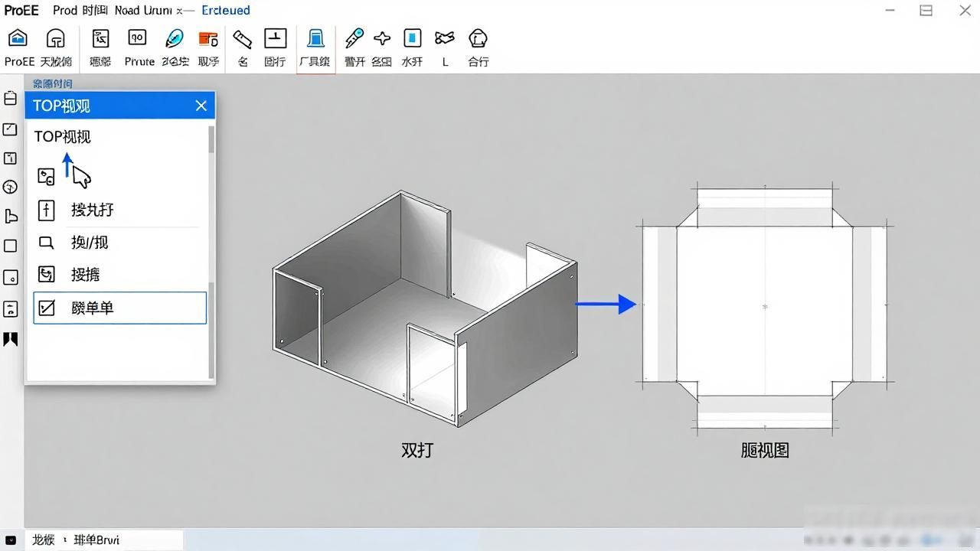980x551 pixels.
Task: Click the clipboard icon atop left sidebar
Action: [x=11, y=98]
